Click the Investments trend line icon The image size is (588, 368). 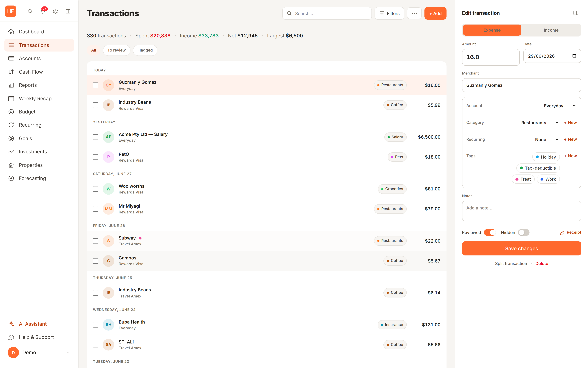(x=11, y=152)
